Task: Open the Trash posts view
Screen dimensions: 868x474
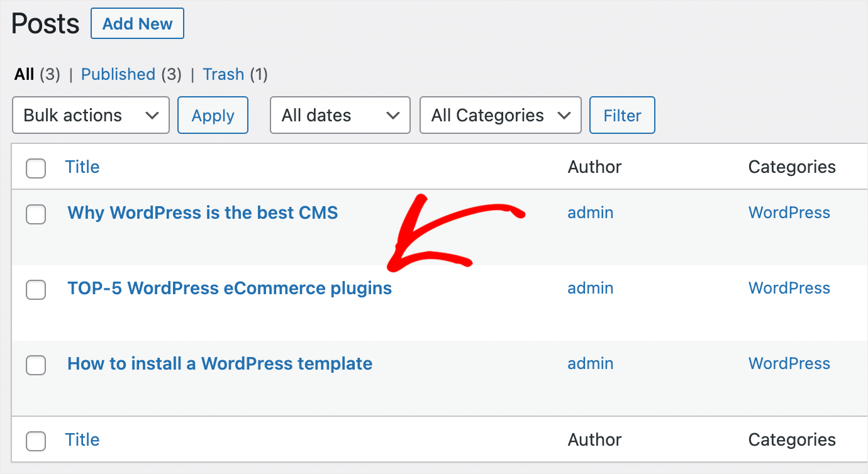Action: click(223, 74)
